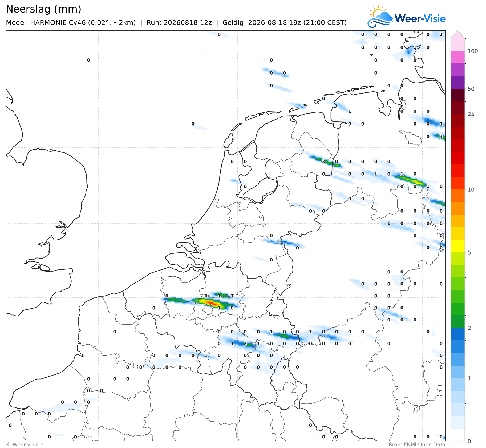Pick the orange colorbar band just below 10
The height and width of the screenshot is (448, 486).
pyautogui.click(x=458, y=196)
